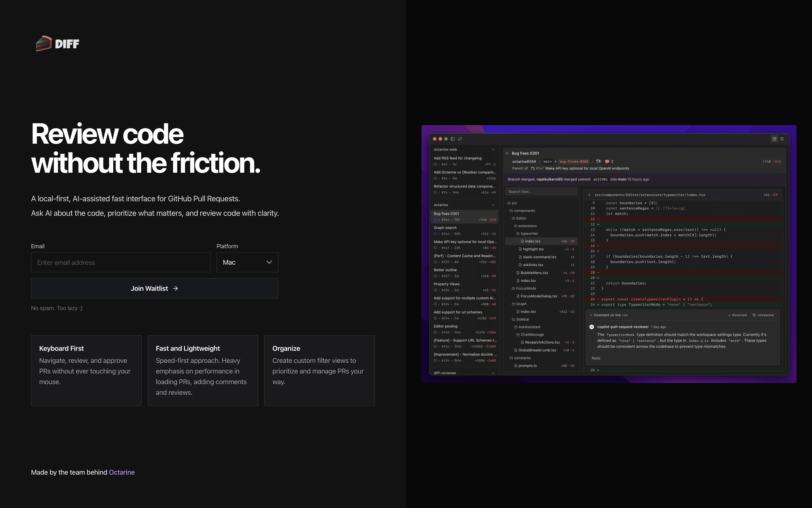Screen dimensions: 812x508
Task: Switch to split diff view icon
Action: pos(782,139)
